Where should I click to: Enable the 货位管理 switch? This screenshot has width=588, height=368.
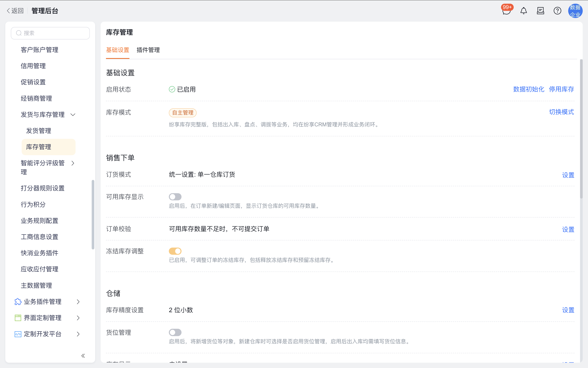tap(175, 332)
